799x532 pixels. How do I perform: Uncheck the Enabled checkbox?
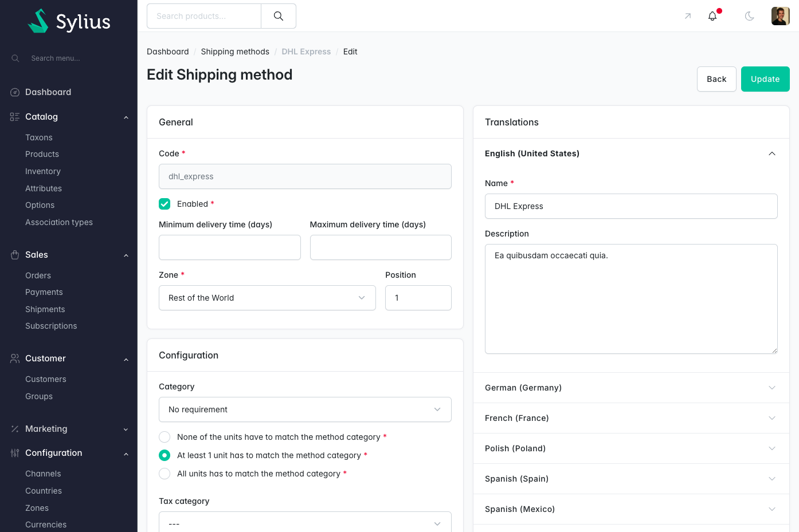click(164, 204)
